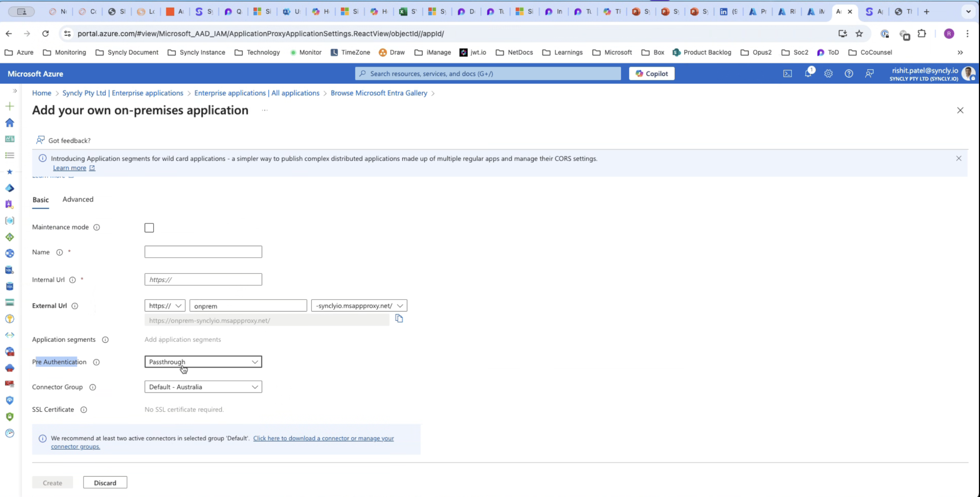Open the jwt.io bookmark
The image size is (980, 497).
pyautogui.click(x=473, y=53)
